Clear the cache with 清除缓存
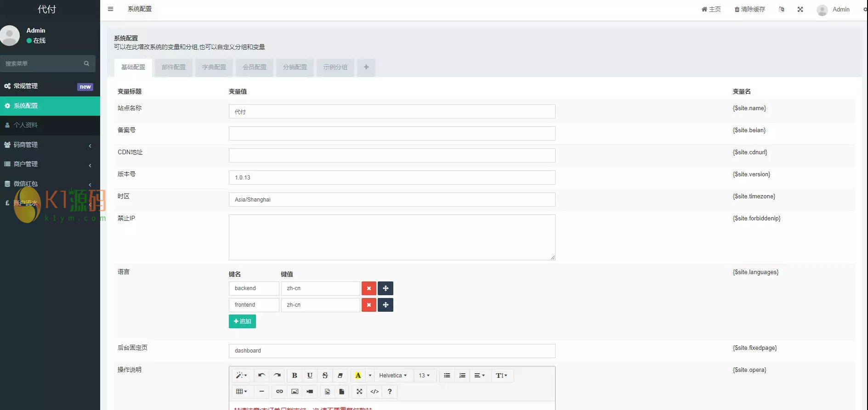This screenshot has height=410, width=868. [x=749, y=9]
